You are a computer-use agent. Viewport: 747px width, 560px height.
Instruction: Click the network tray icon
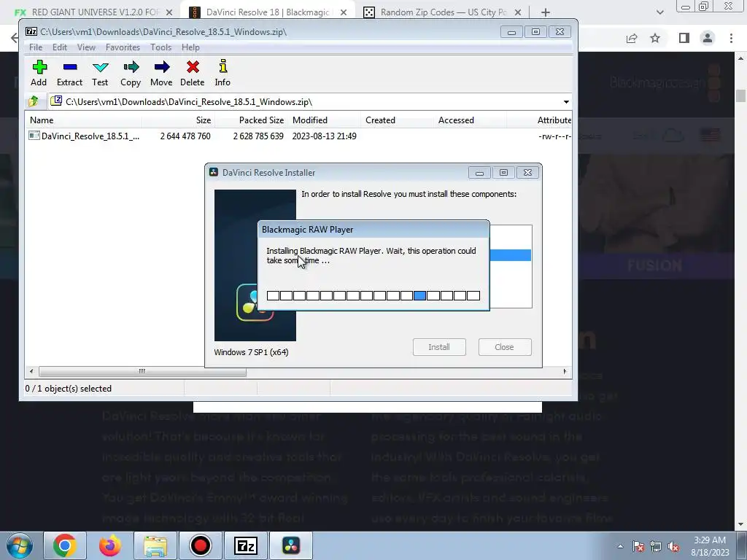pyautogui.click(x=656, y=546)
